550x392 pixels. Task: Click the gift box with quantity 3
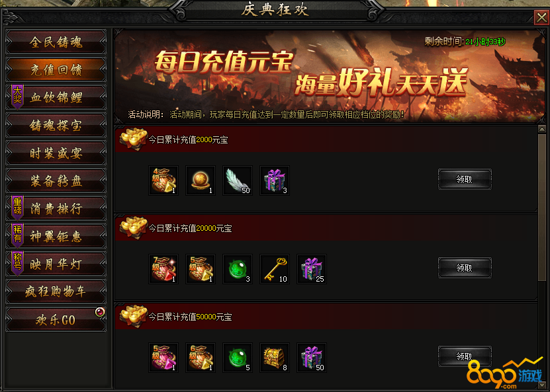pos(275,180)
